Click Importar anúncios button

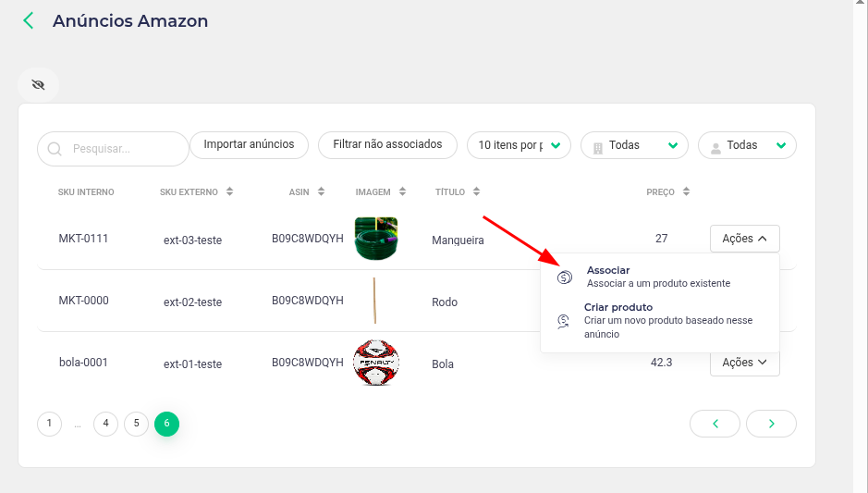coord(249,145)
